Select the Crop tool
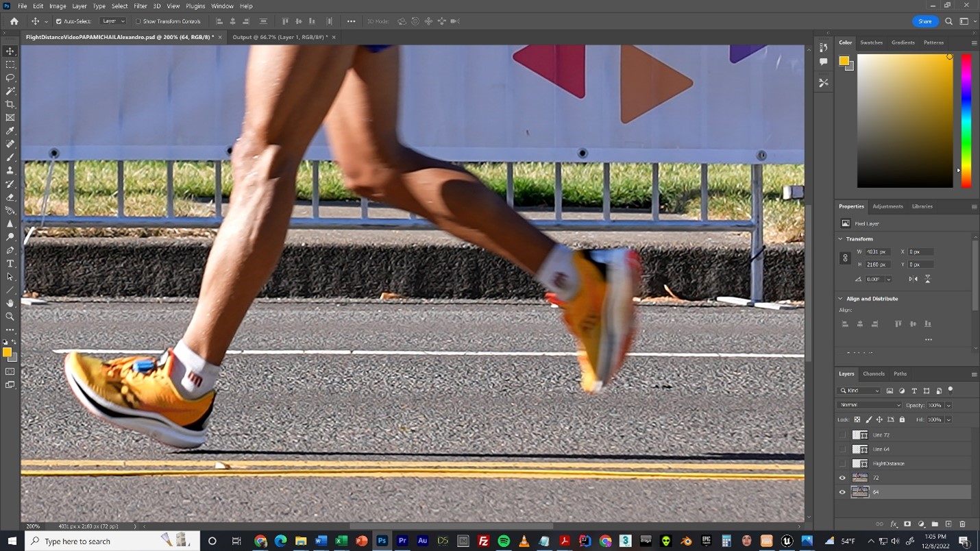This screenshot has height=551, width=980. pos(10,104)
